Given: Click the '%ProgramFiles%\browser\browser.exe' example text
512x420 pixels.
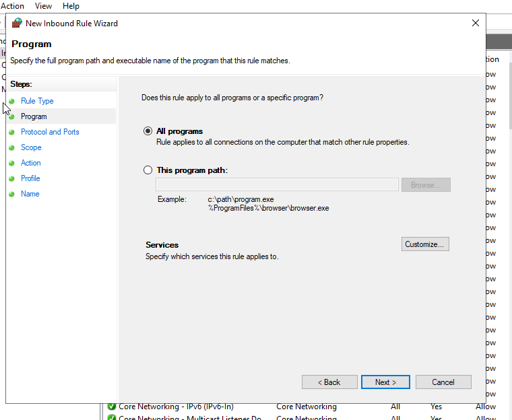Looking at the screenshot, I should click(x=268, y=208).
